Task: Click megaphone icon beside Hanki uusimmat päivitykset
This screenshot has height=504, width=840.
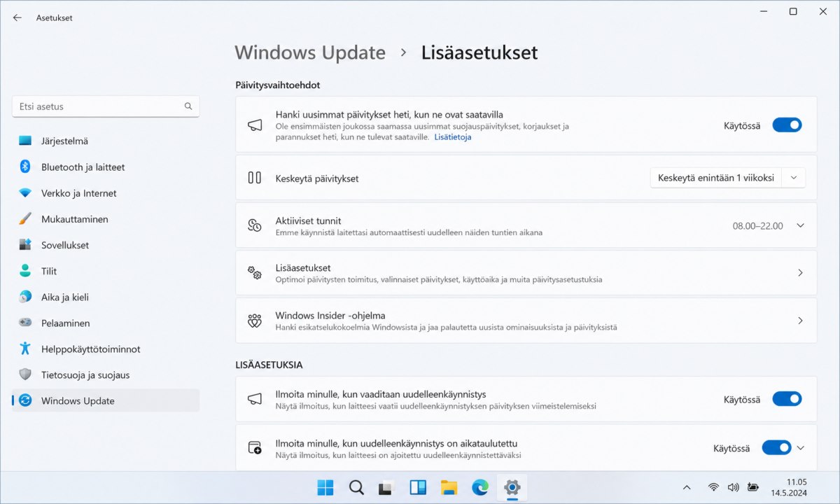Action: click(255, 125)
